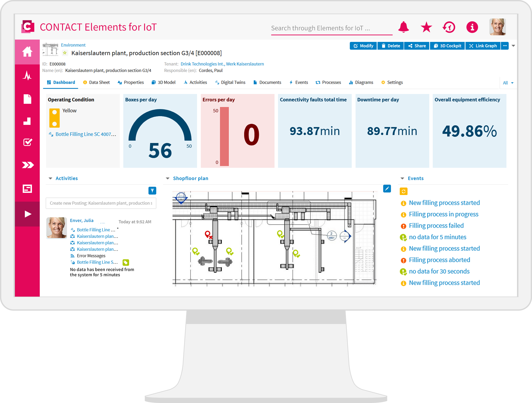Open Drink Technologies Int. tenant link
The image size is (532, 403).
point(222,64)
